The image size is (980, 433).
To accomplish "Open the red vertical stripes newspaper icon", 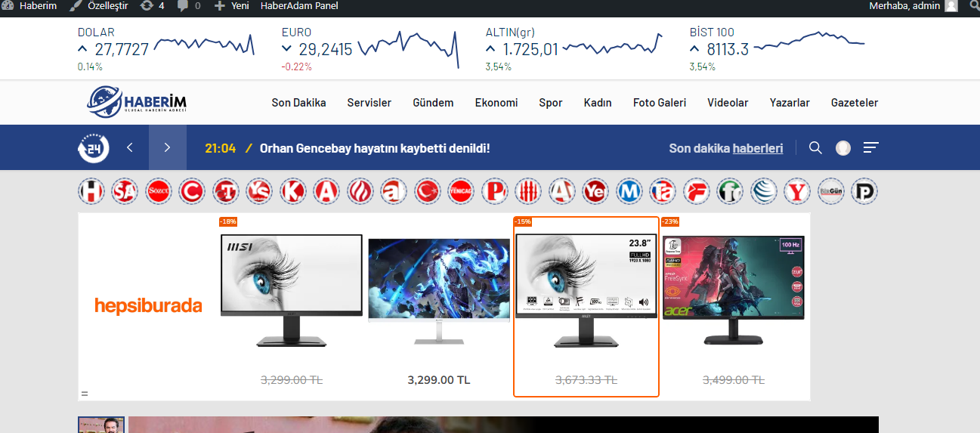I will pyautogui.click(x=528, y=192).
